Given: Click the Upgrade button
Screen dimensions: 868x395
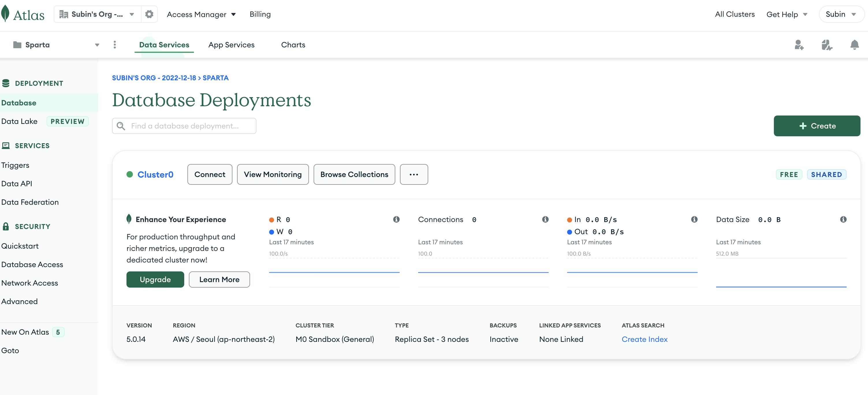Looking at the screenshot, I should (155, 280).
